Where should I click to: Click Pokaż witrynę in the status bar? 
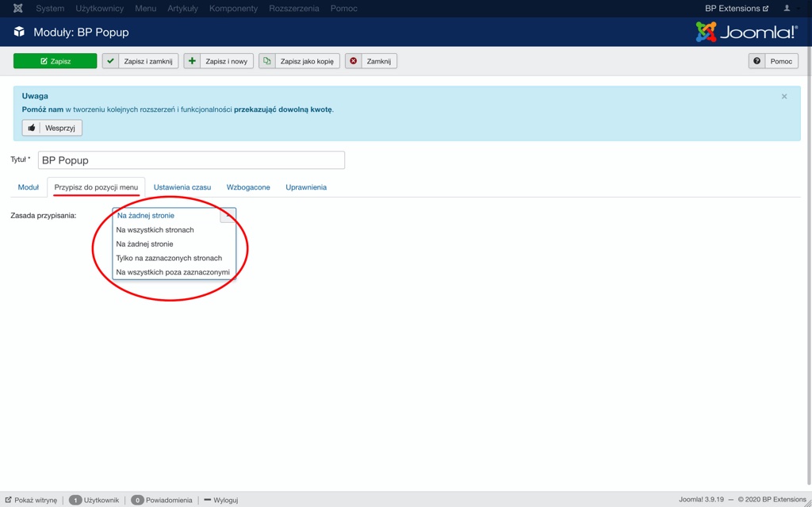[31, 500]
